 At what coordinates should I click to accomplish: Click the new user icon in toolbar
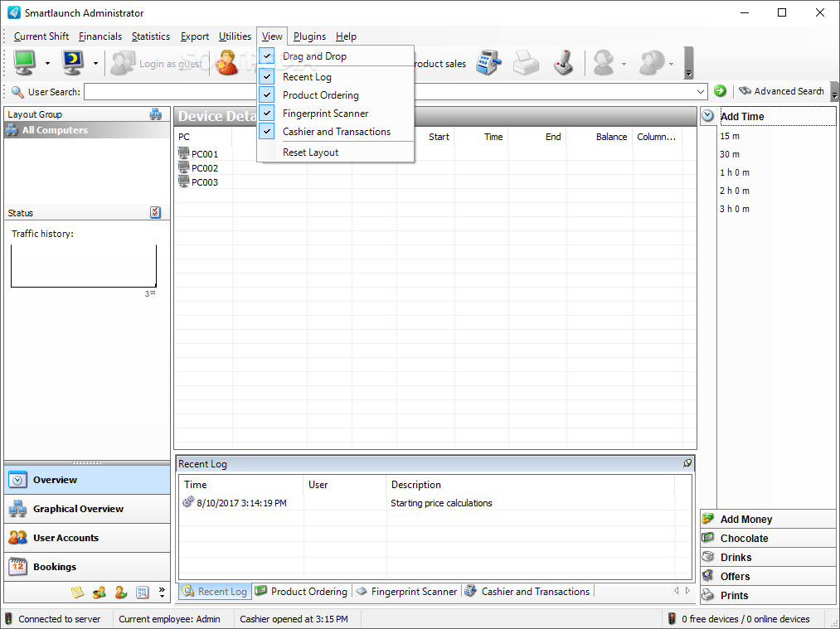click(228, 63)
